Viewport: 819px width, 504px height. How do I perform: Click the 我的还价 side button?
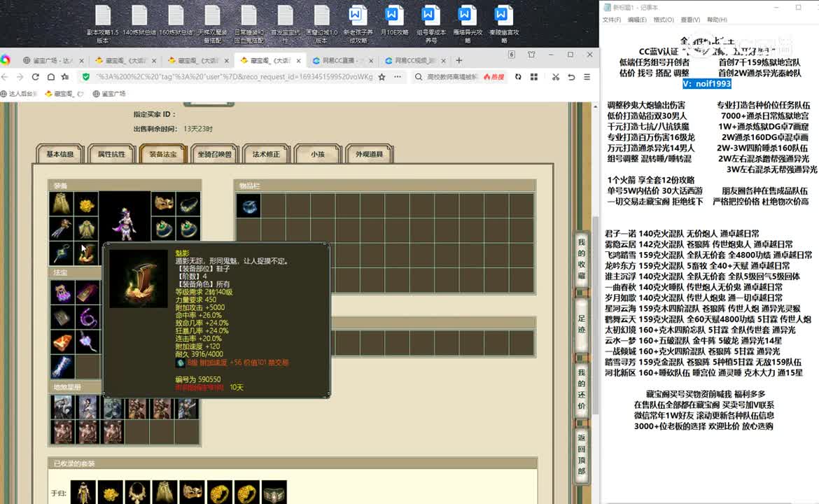pyautogui.click(x=581, y=389)
